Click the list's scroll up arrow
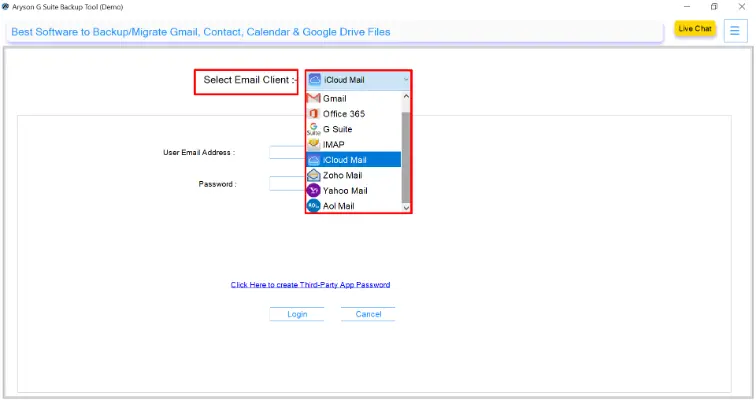The width and height of the screenshot is (756, 400). point(406,96)
